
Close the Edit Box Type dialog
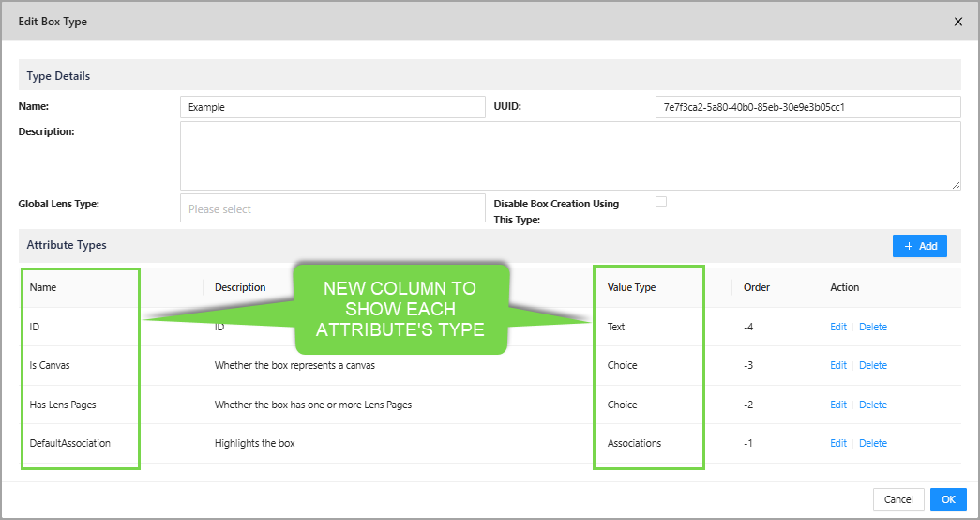coord(957,22)
